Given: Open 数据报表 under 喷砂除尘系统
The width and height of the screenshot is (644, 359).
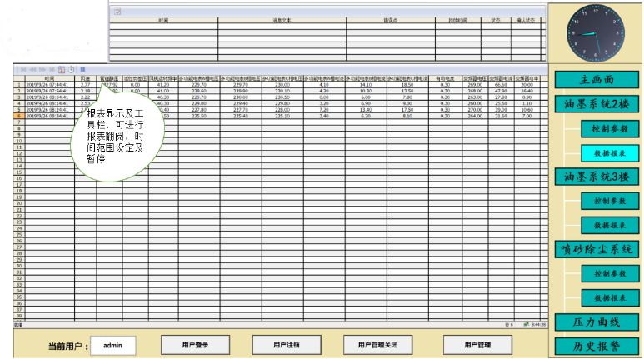Looking at the screenshot, I should click(x=610, y=297).
